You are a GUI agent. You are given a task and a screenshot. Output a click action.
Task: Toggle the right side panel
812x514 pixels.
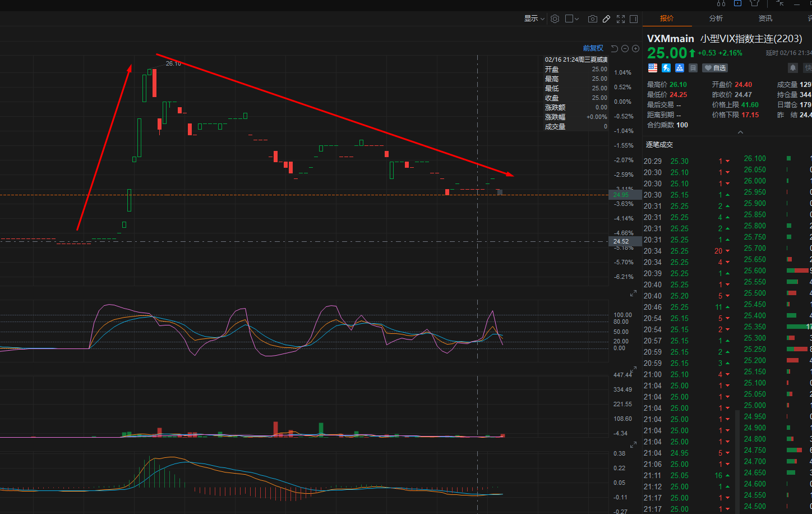coord(634,19)
